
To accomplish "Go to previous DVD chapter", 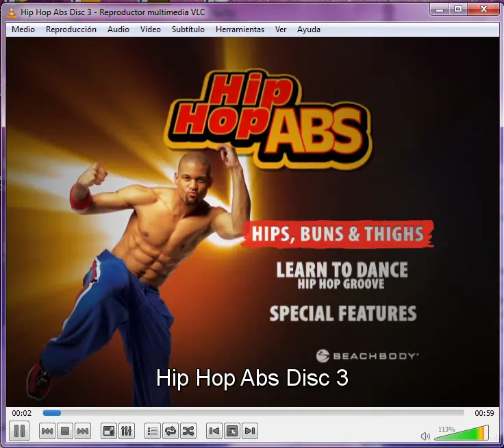I will coord(214,431).
